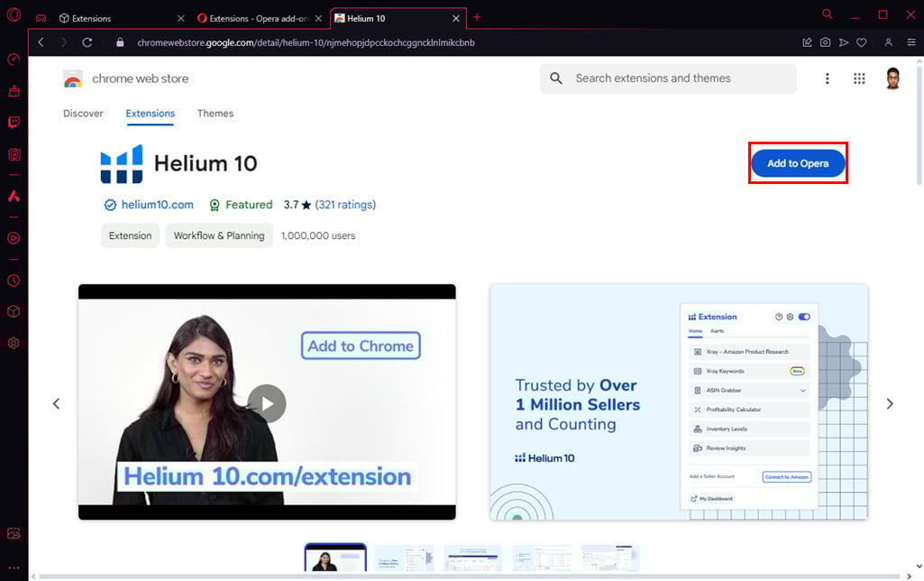Open Extensions cube in sidebar
The image size is (924, 581).
pos(14,311)
